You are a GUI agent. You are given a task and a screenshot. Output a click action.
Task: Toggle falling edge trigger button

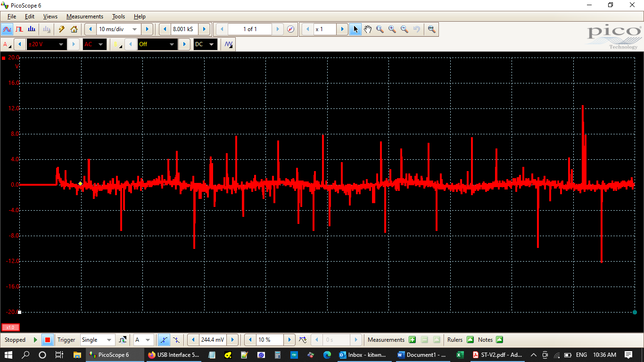(176, 340)
